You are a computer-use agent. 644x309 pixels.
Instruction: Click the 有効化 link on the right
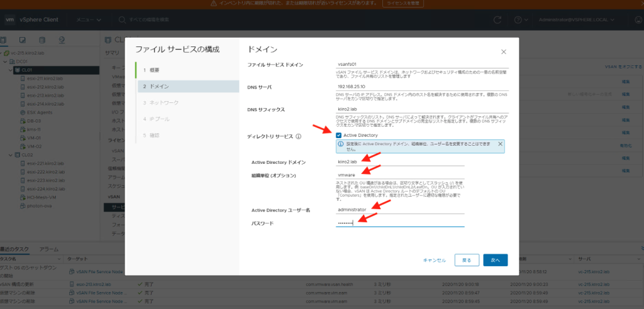point(626,145)
